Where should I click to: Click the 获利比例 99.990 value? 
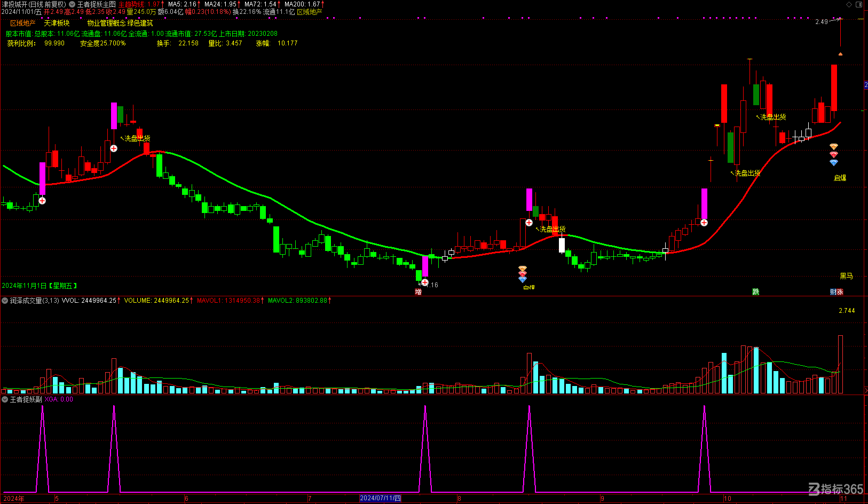(x=36, y=43)
